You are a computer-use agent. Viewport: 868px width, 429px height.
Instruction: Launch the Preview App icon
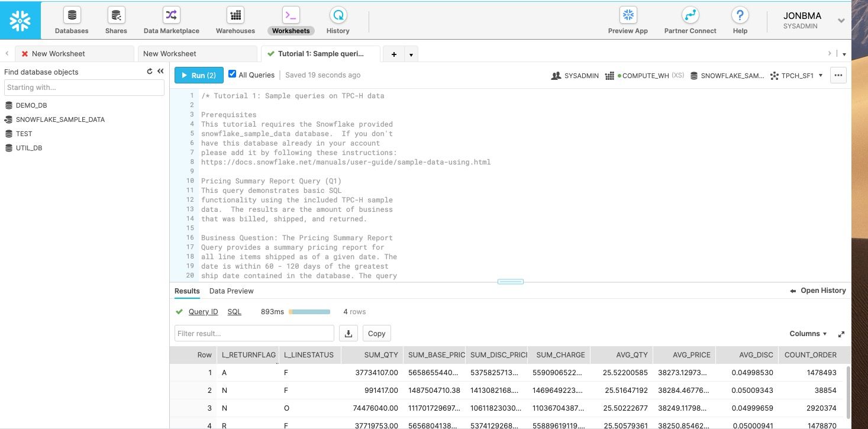(x=628, y=15)
